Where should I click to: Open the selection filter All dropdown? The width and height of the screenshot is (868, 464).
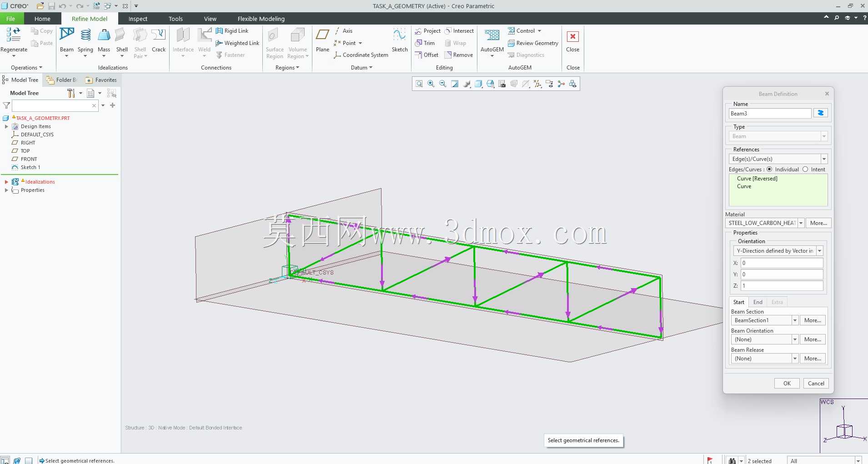[x=858, y=461]
